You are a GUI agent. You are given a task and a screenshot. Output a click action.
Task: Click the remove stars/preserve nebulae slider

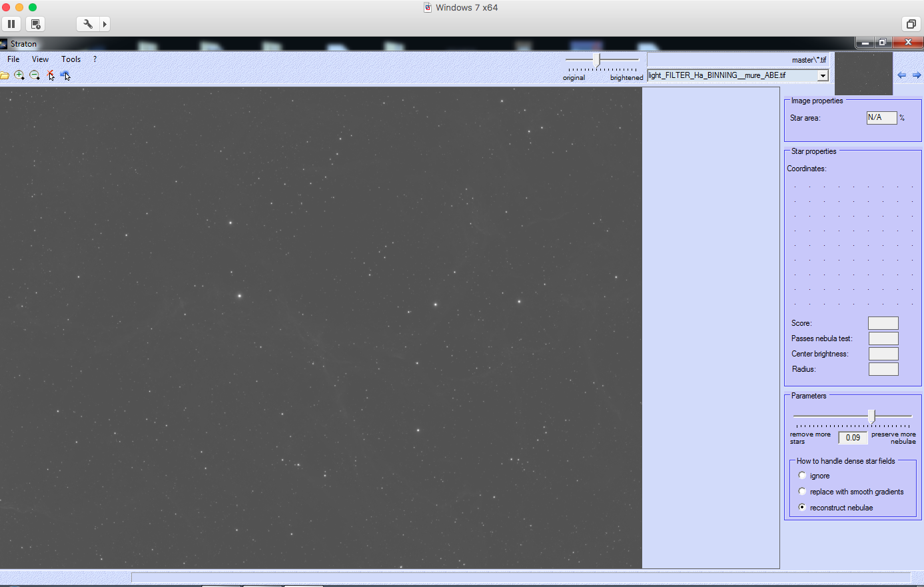[872, 416]
